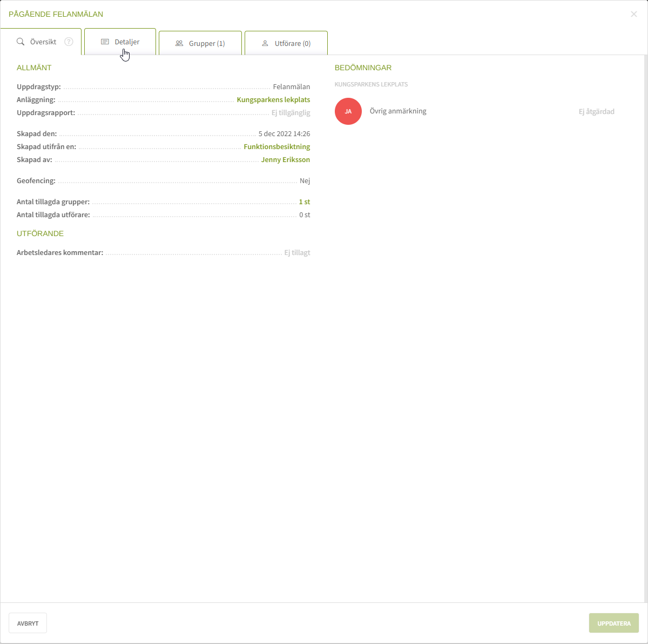648x644 pixels.
Task: Close the Pågående felanmälan dialog
Action: coord(634,14)
